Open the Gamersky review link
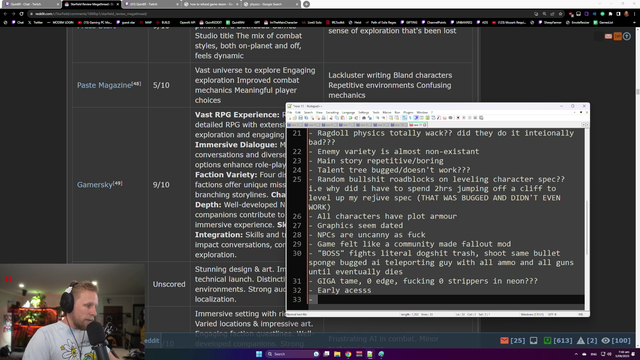 click(95, 184)
